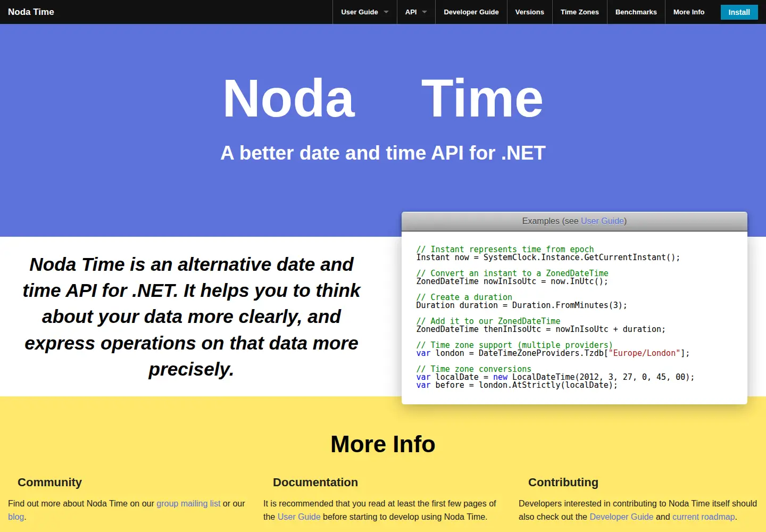
Task: Visit the blog link under Community
Action: point(16,517)
